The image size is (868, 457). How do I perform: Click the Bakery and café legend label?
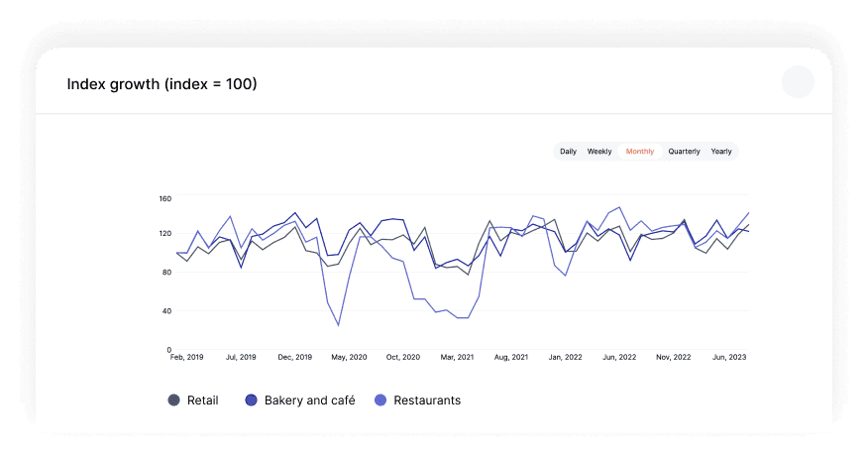pyautogui.click(x=309, y=400)
